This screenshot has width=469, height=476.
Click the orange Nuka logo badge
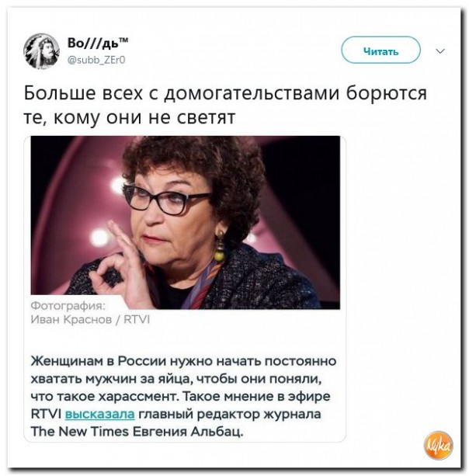(438, 446)
